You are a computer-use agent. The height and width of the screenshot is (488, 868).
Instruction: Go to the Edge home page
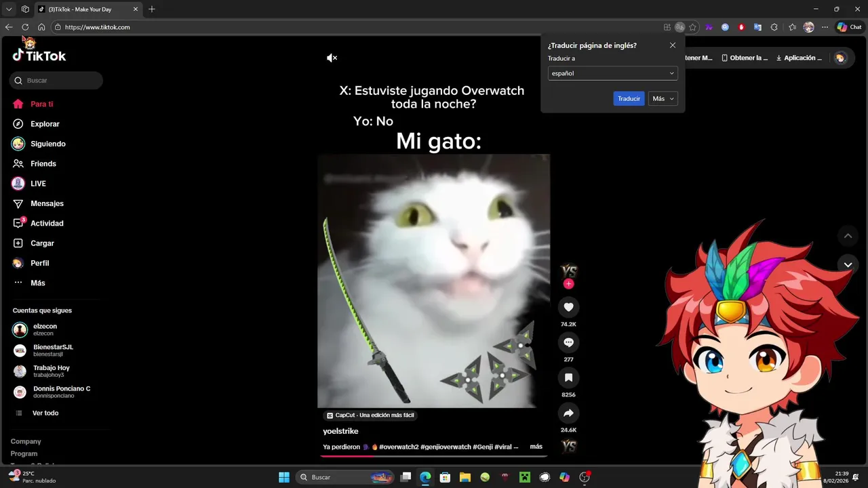[x=41, y=27]
